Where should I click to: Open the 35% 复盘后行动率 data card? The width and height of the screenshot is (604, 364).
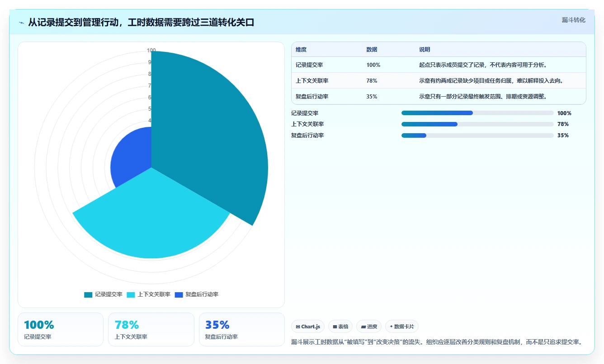click(242, 329)
